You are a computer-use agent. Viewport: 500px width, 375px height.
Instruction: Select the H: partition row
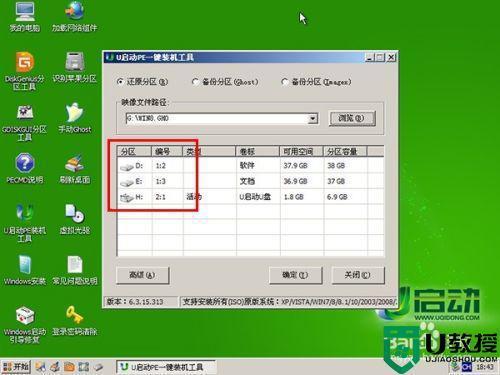[x=250, y=197]
